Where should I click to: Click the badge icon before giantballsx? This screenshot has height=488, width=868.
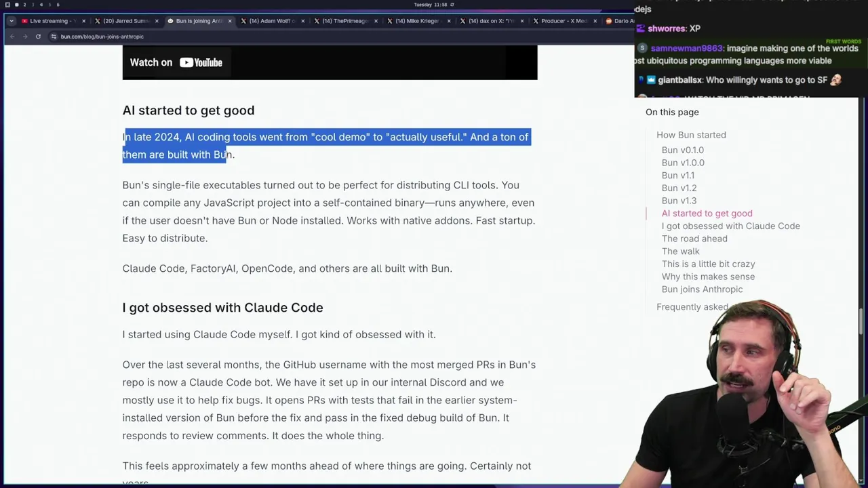651,80
